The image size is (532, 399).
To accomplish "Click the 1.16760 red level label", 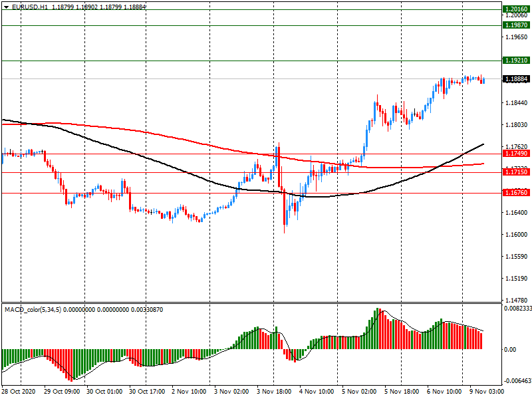I will click(516, 193).
